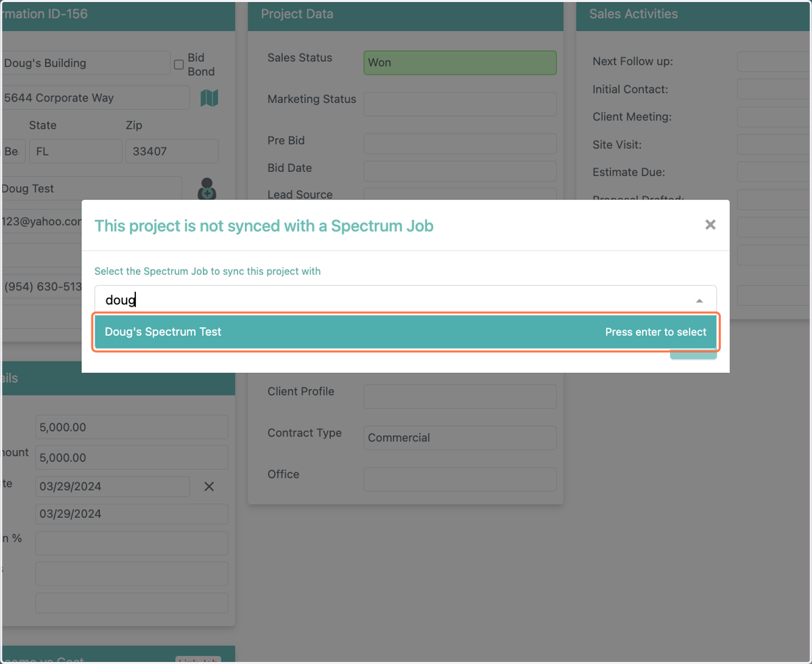Click the second 5,000.00 amount field
812x664 pixels.
pos(132,458)
